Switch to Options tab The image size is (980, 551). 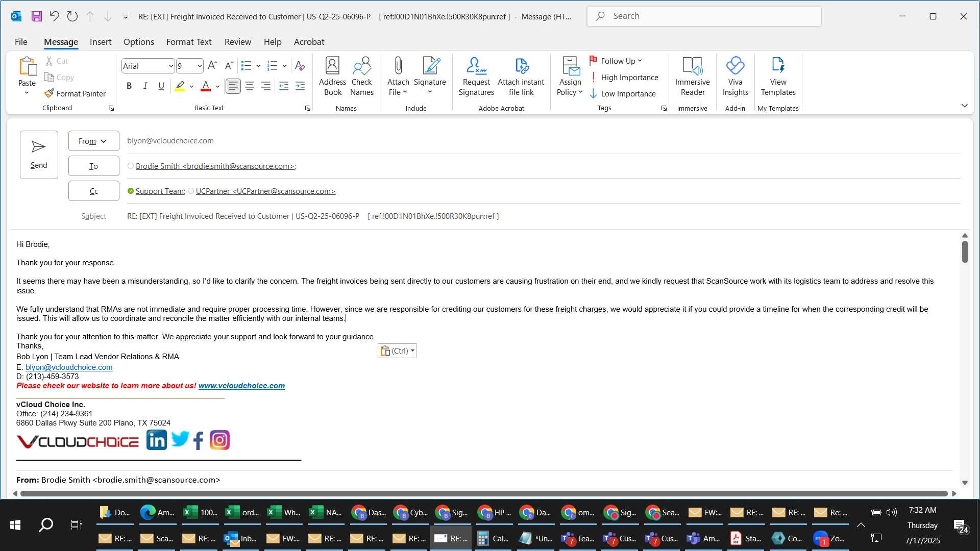(139, 42)
